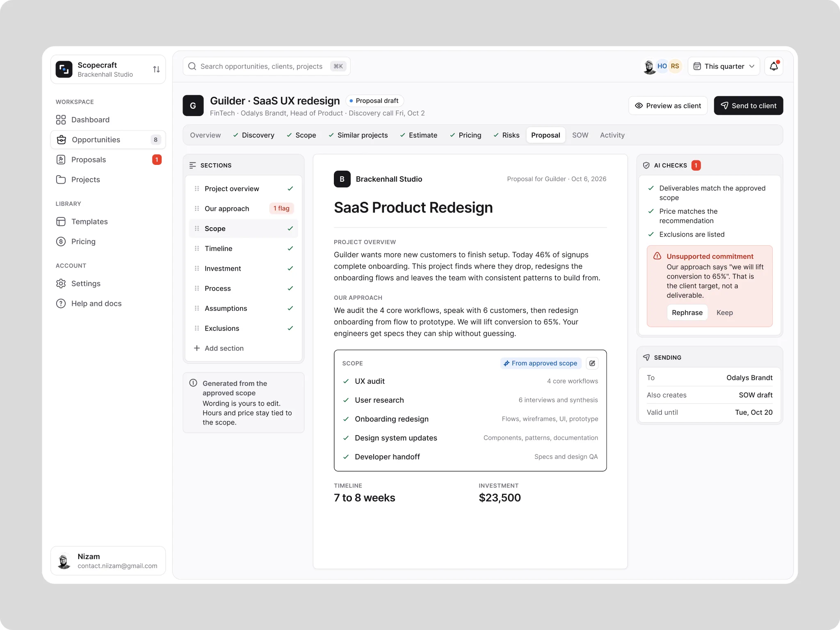Click the Tue, Oct 20 validity date
Viewport: 840px width, 630px height.
coord(753,412)
